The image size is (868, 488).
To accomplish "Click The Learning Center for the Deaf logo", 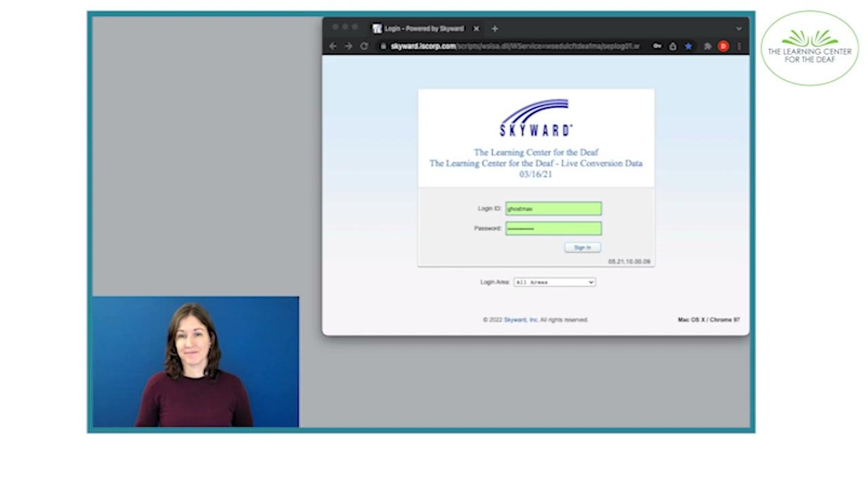I will pyautogui.click(x=810, y=48).
